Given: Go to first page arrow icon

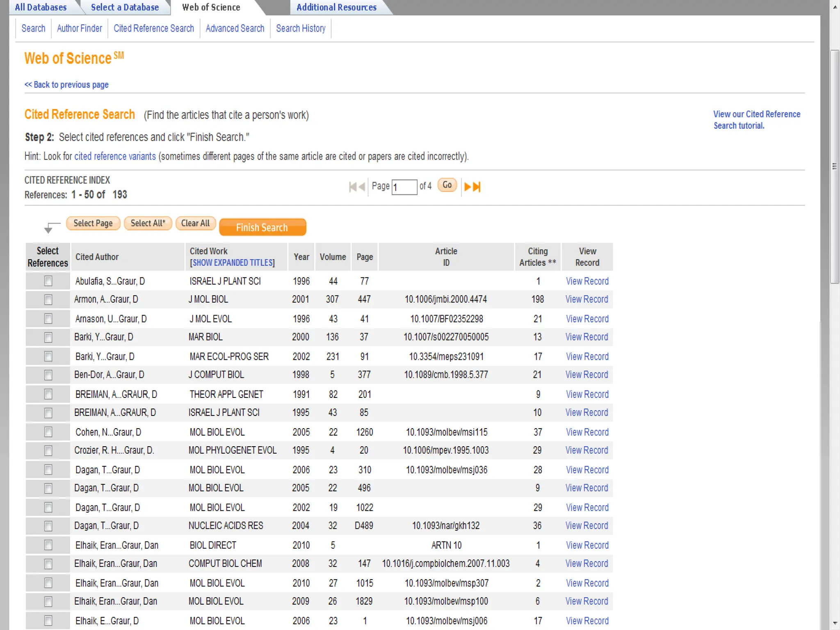Looking at the screenshot, I should pos(352,187).
